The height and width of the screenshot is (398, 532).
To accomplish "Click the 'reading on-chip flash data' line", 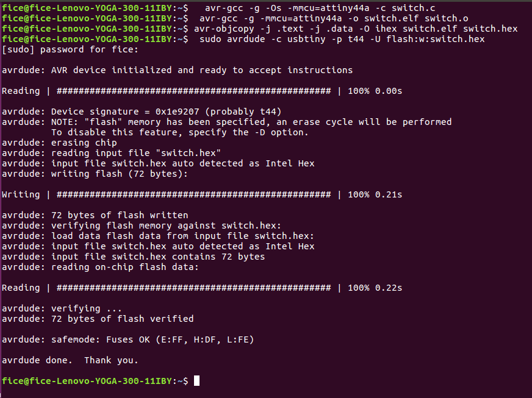I will tap(125, 268).
